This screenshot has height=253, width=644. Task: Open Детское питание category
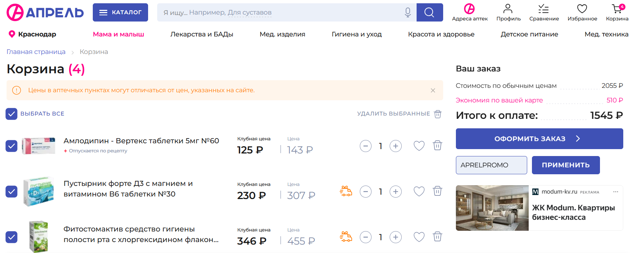[529, 34]
